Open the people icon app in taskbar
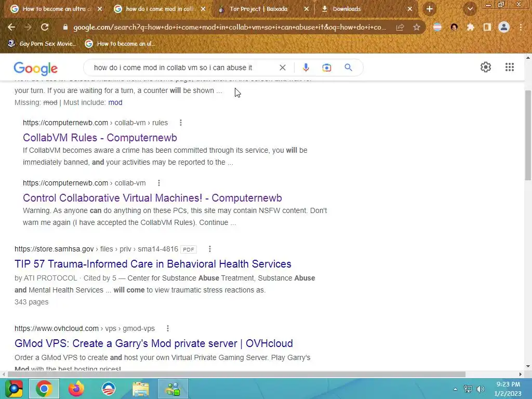Viewport: 532px width, 399px height. pyautogui.click(x=172, y=389)
